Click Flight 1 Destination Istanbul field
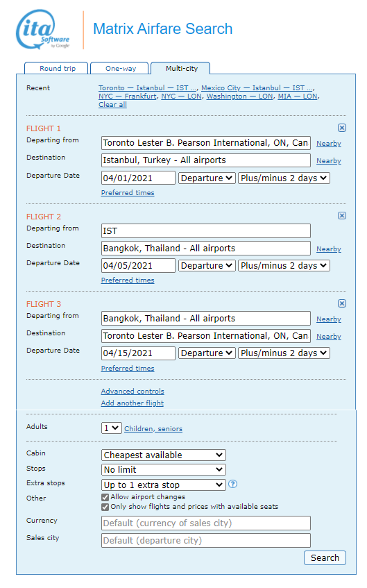The width and height of the screenshot is (367, 588). [x=206, y=160]
